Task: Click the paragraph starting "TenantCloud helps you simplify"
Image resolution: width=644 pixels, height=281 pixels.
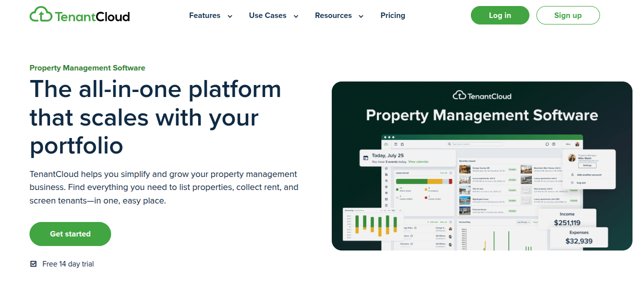Action: click(x=164, y=187)
